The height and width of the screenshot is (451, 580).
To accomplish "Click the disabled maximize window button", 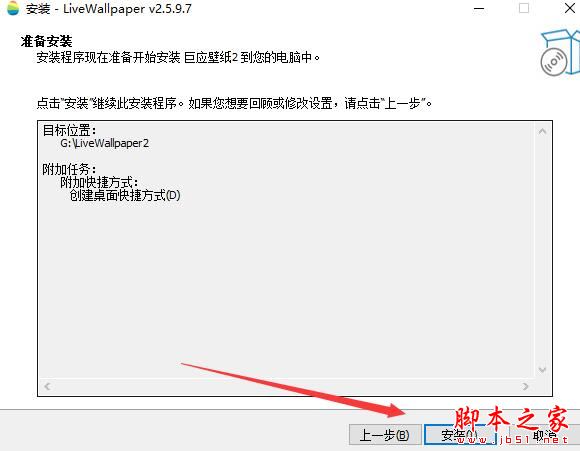I will [x=524, y=8].
